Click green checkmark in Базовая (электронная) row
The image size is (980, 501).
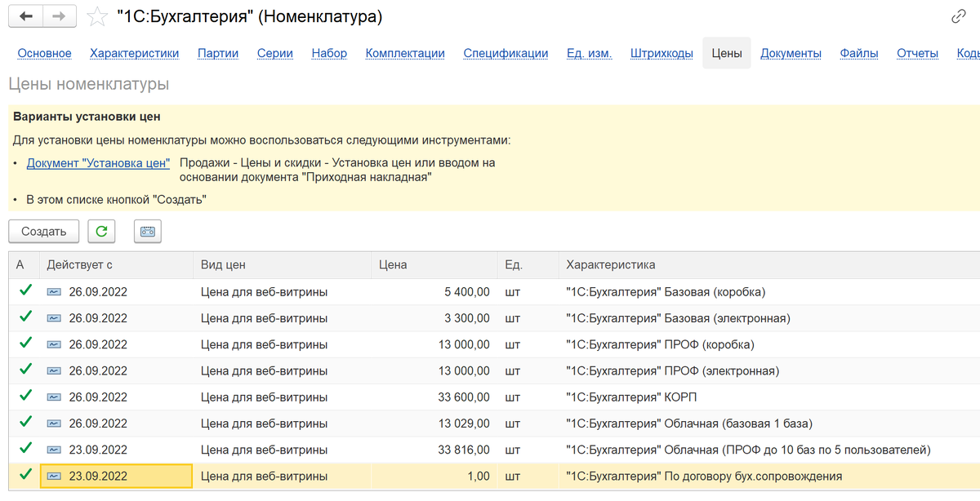pyautogui.click(x=25, y=317)
